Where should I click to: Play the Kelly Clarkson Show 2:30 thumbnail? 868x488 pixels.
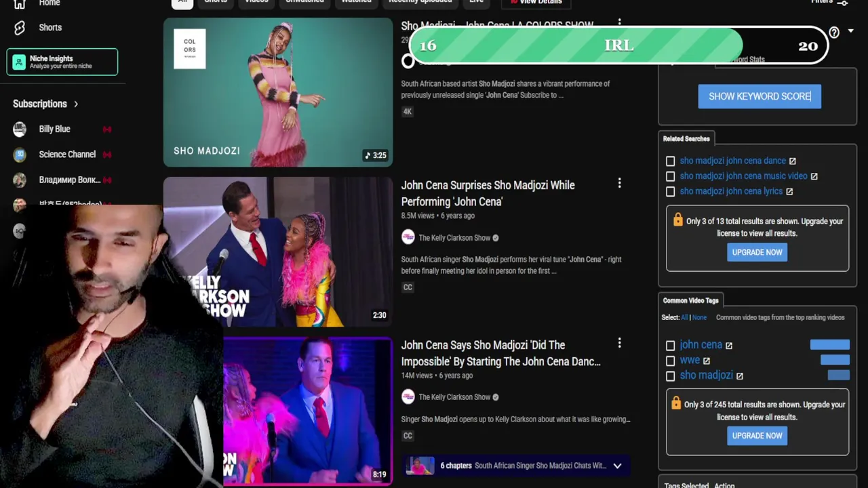278,251
